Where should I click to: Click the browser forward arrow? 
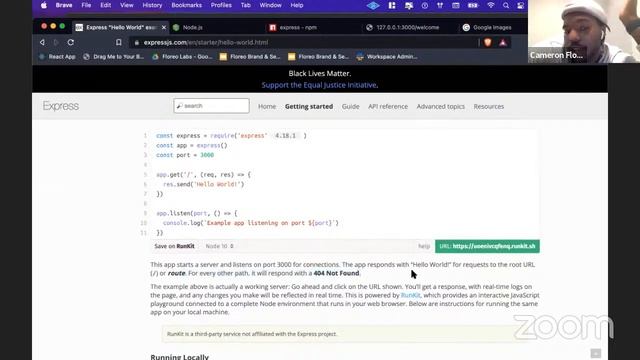[x=56, y=42]
